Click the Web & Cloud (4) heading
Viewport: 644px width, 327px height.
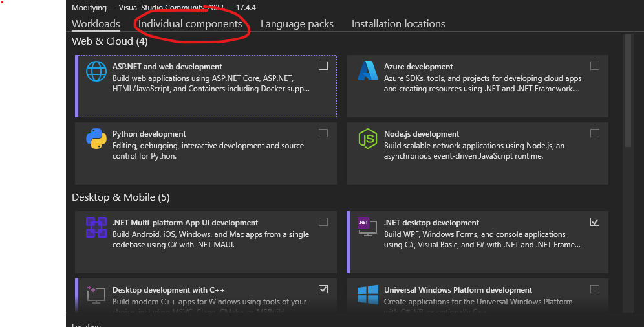tap(110, 41)
